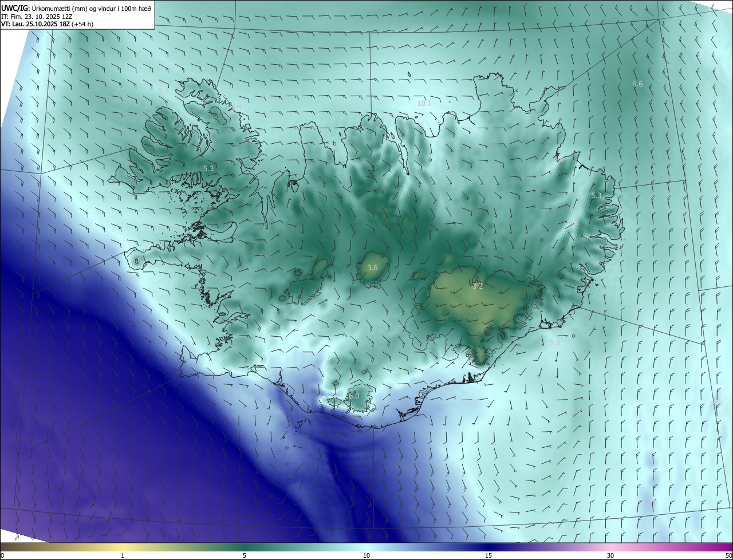The width and height of the screenshot is (733, 560).
Task: Click the 6.0 value label on the southern glacier
Action: pos(354,396)
